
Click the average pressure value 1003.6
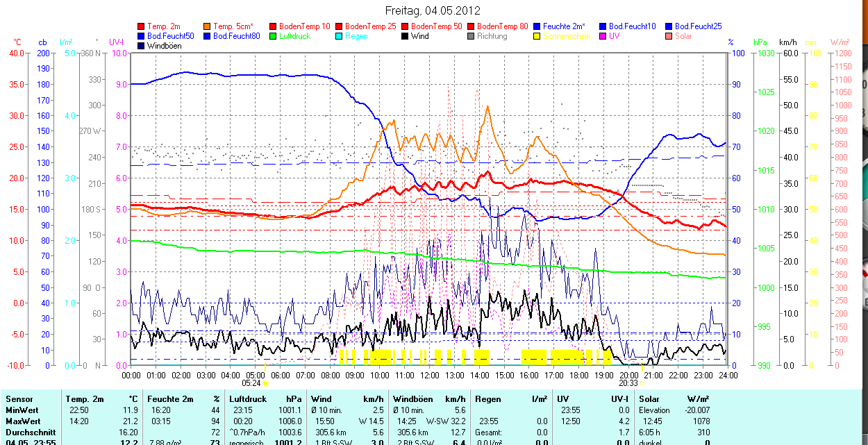[x=290, y=432]
